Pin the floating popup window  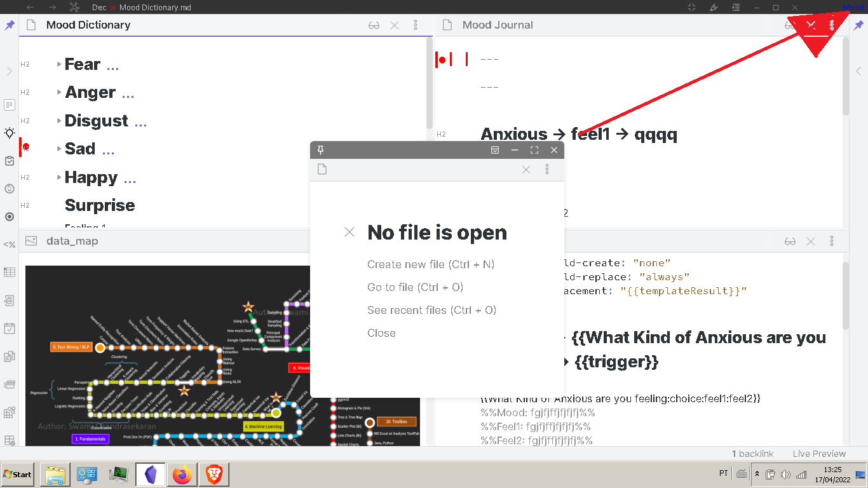[320, 150]
